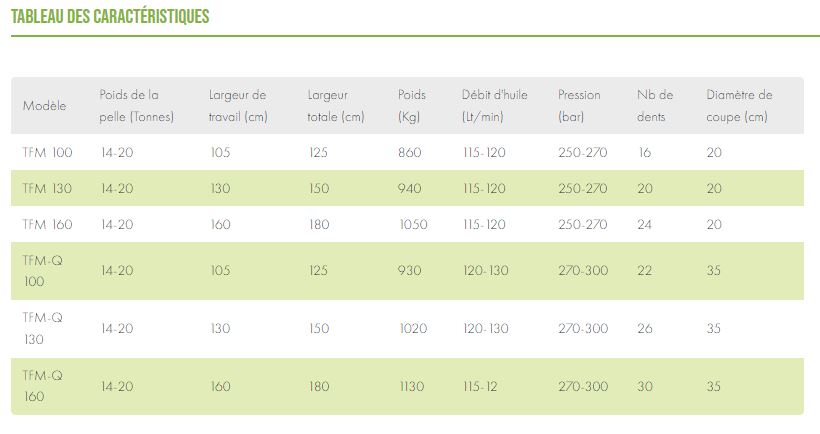820x434 pixels.
Task: Select the TFM 130 model row
Action: pyautogui.click(x=47, y=188)
